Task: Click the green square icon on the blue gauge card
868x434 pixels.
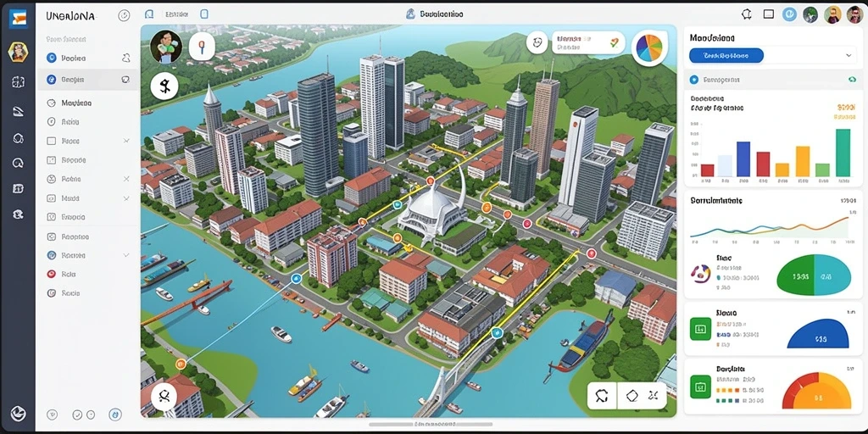Action: click(699, 330)
